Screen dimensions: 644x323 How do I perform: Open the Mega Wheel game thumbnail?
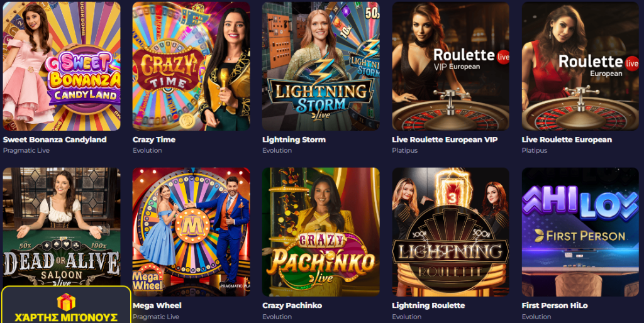click(191, 232)
